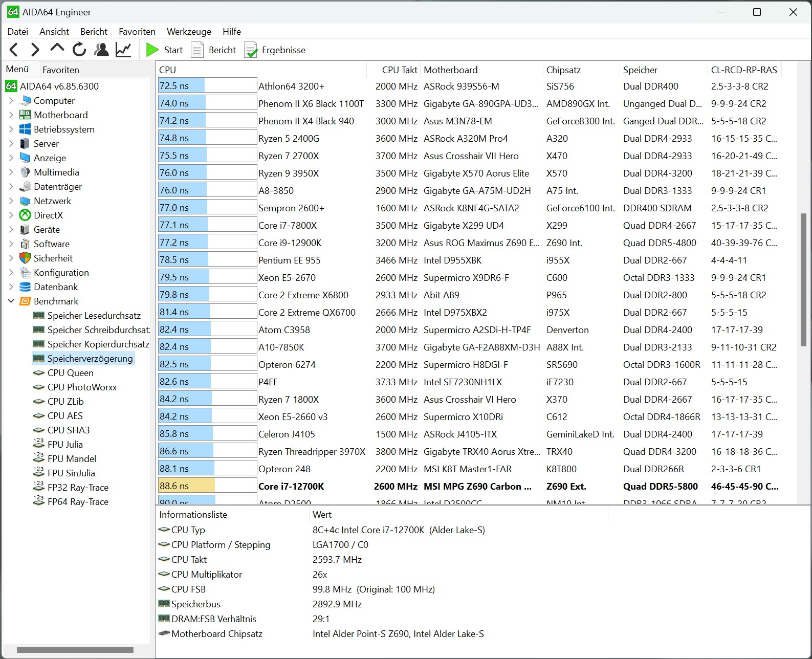
Task: Select Speicherverzögerung benchmark
Action: coord(90,359)
